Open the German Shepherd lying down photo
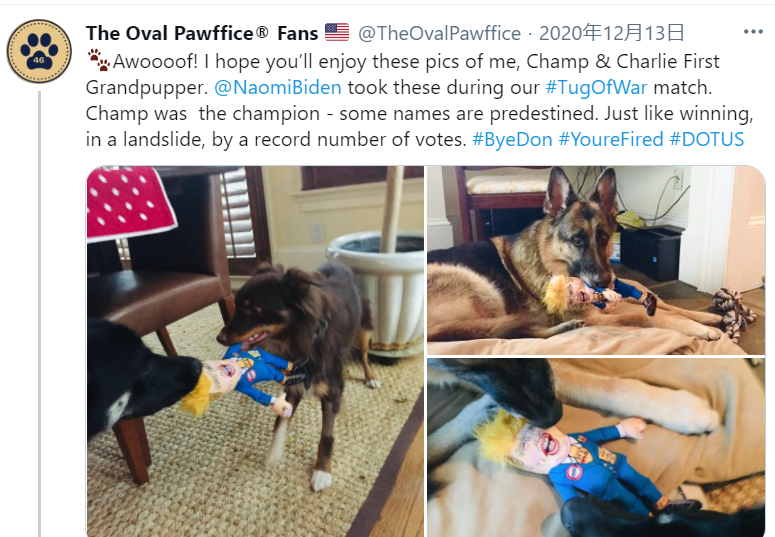 (x=596, y=260)
